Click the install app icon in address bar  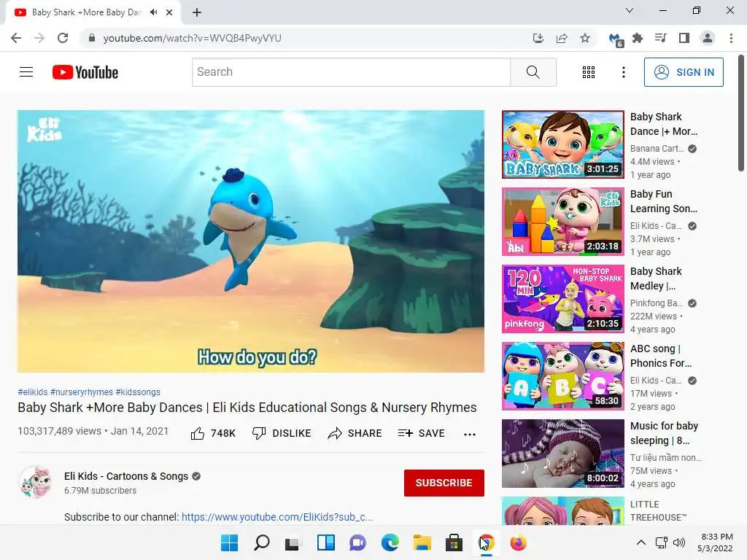(538, 38)
